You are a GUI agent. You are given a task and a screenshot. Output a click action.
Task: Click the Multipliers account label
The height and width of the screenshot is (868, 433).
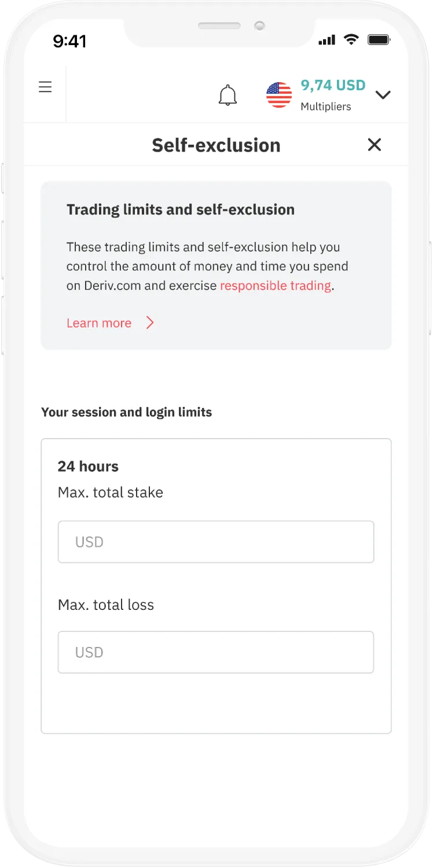[x=326, y=106]
